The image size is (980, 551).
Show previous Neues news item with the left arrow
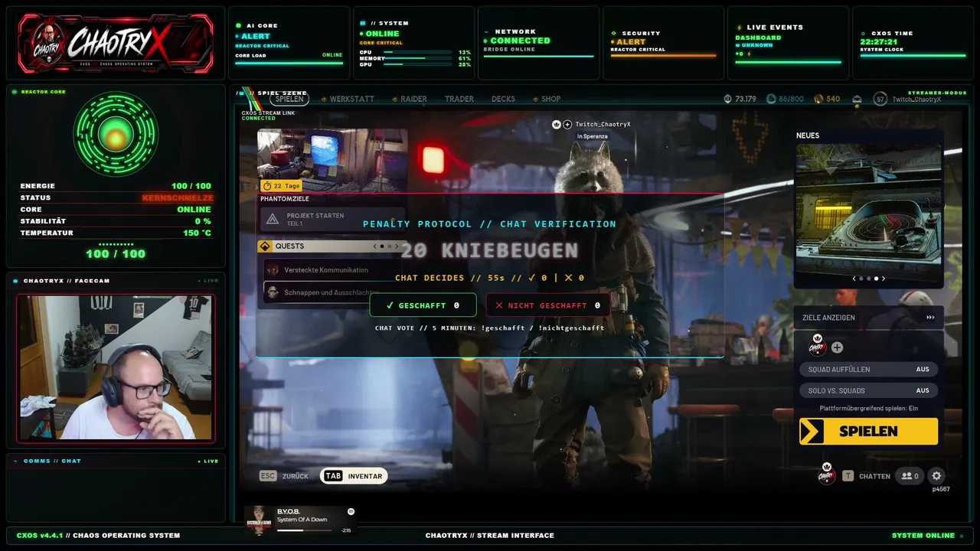click(854, 279)
